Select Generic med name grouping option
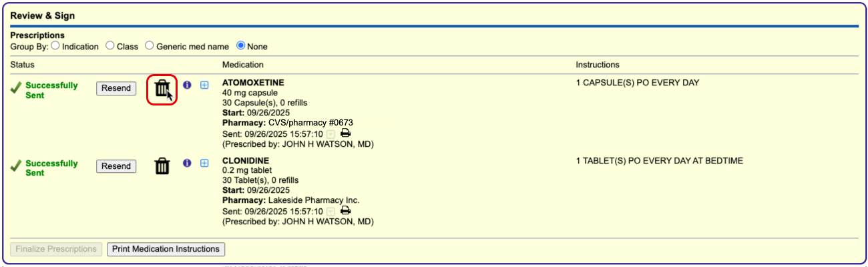Image resolution: width=868 pixels, height=267 pixels. click(150, 46)
